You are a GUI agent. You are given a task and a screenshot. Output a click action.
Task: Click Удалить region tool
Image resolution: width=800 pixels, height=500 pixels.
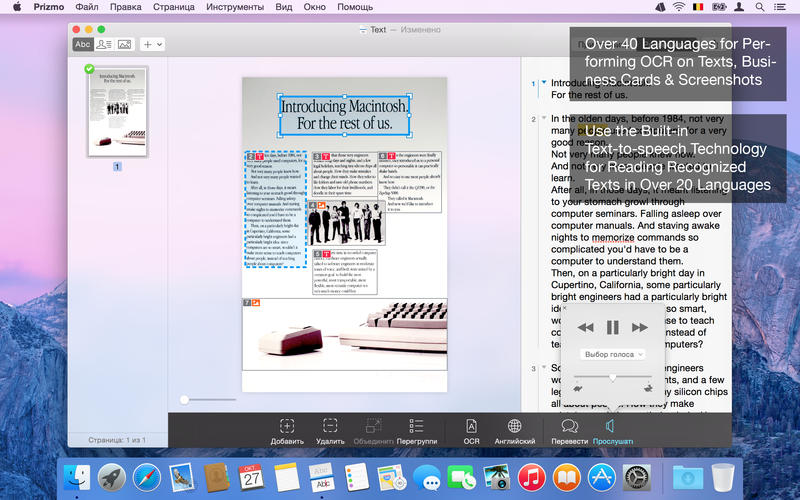(330, 430)
